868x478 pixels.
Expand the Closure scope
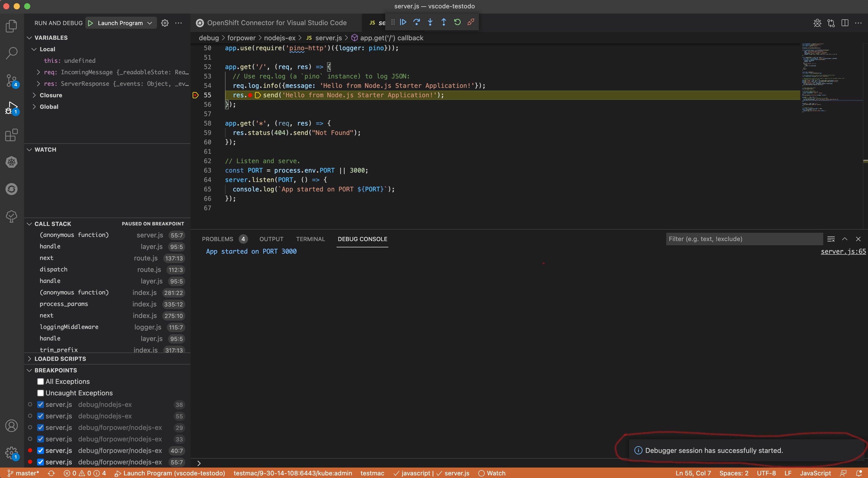(34, 95)
